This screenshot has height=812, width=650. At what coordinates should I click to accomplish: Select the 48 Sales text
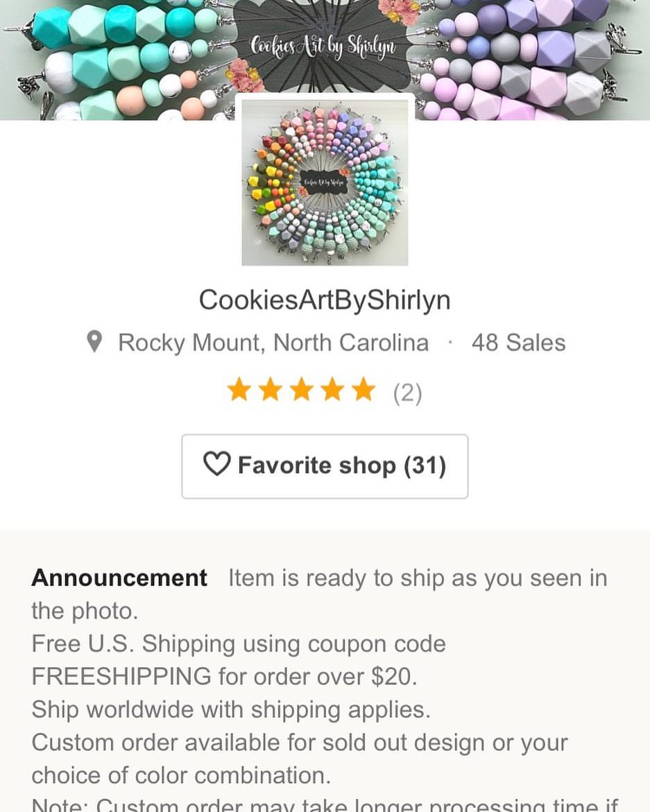pyautogui.click(x=518, y=343)
